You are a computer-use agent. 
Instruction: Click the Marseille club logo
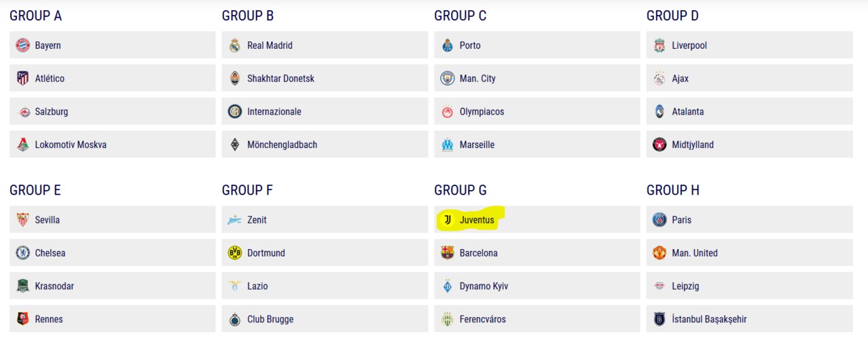click(x=447, y=145)
